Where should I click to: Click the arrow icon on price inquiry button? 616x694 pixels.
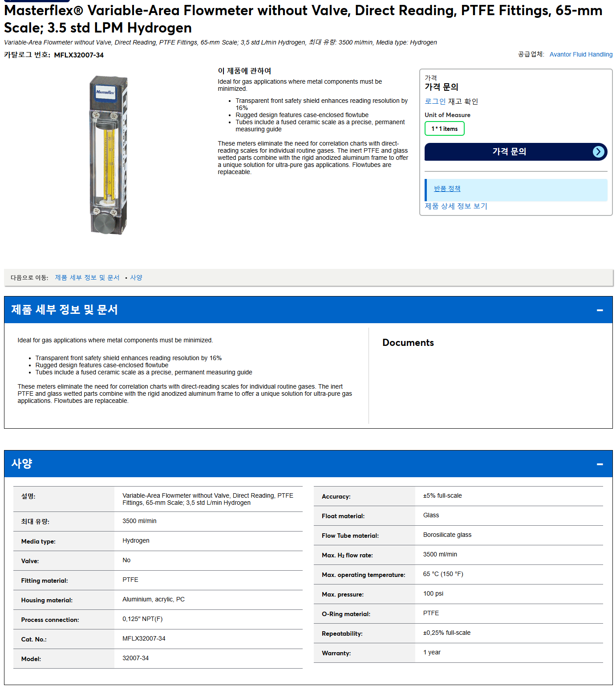(599, 152)
